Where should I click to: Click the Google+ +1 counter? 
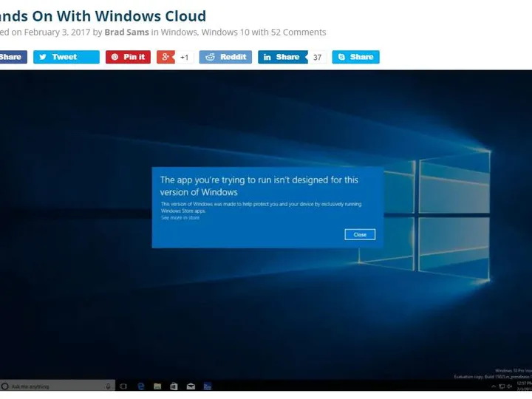[185, 58]
